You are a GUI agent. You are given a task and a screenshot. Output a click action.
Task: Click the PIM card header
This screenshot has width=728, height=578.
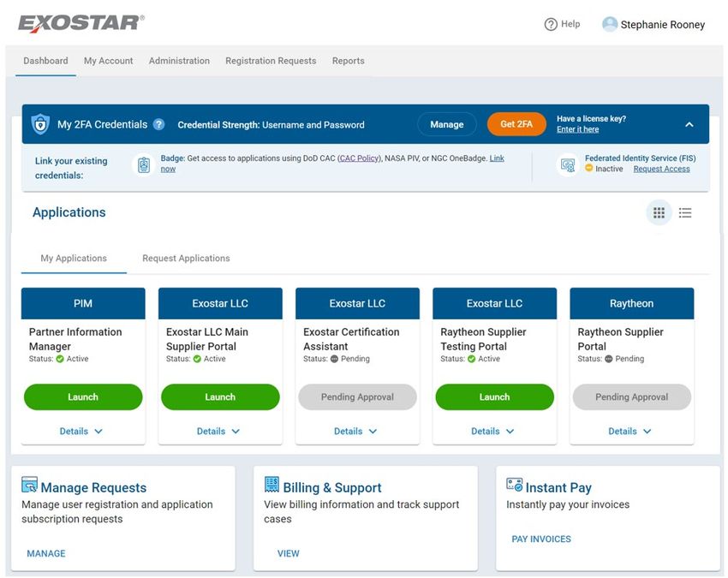tap(83, 304)
